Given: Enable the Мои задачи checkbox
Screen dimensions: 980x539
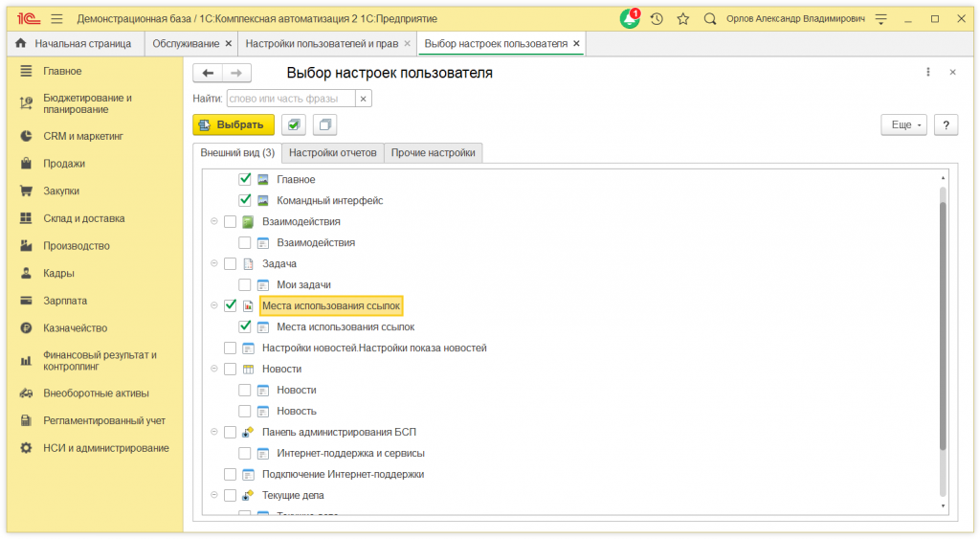Looking at the screenshot, I should click(245, 284).
